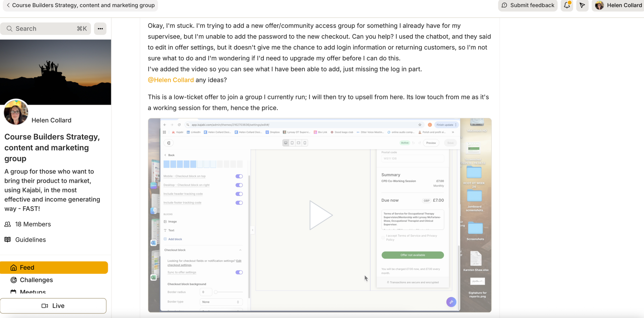This screenshot has height=318, width=644.
Task: Open the notifications bell
Action: (x=567, y=5)
